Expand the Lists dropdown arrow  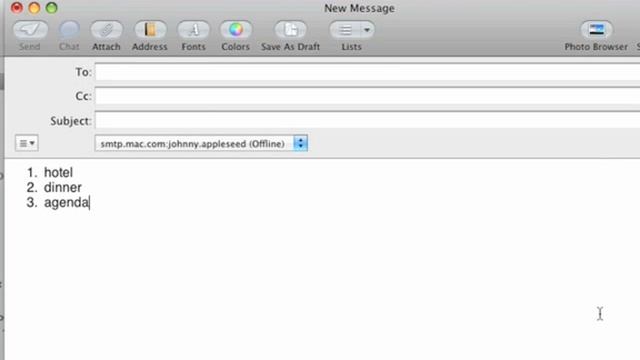pyautogui.click(x=367, y=30)
